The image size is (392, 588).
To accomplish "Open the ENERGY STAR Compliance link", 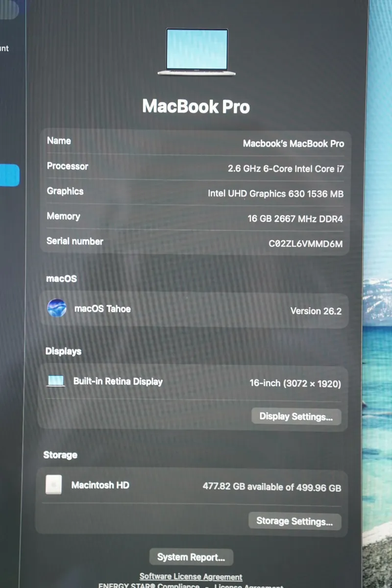I will pos(149,586).
